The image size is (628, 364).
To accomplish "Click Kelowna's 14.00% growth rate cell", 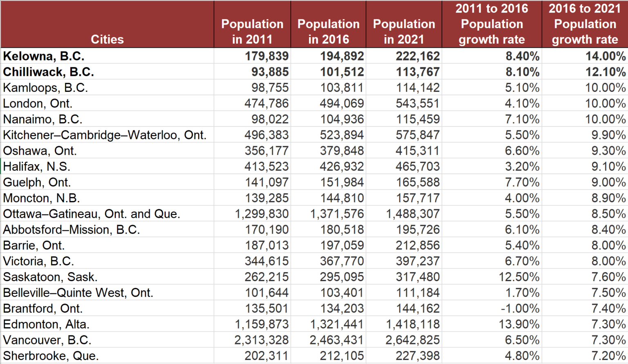I will pos(585,56).
